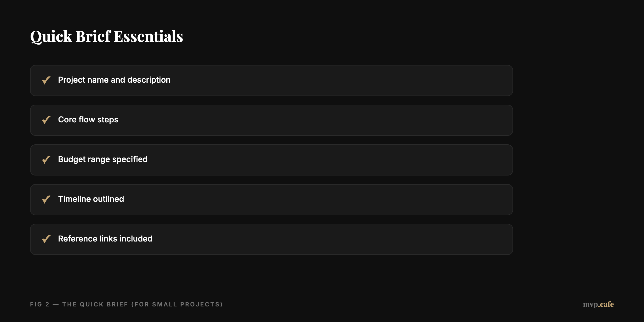Click the 'FIG 2' caption label
The image size is (644, 322).
[x=40, y=304]
